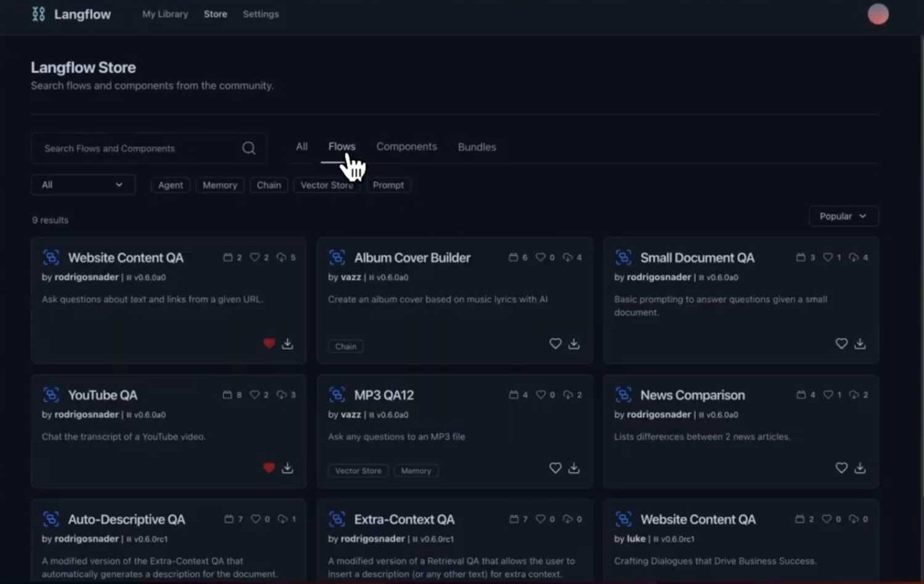
Task: Download the MP3 QA12 flow
Action: [x=573, y=468]
